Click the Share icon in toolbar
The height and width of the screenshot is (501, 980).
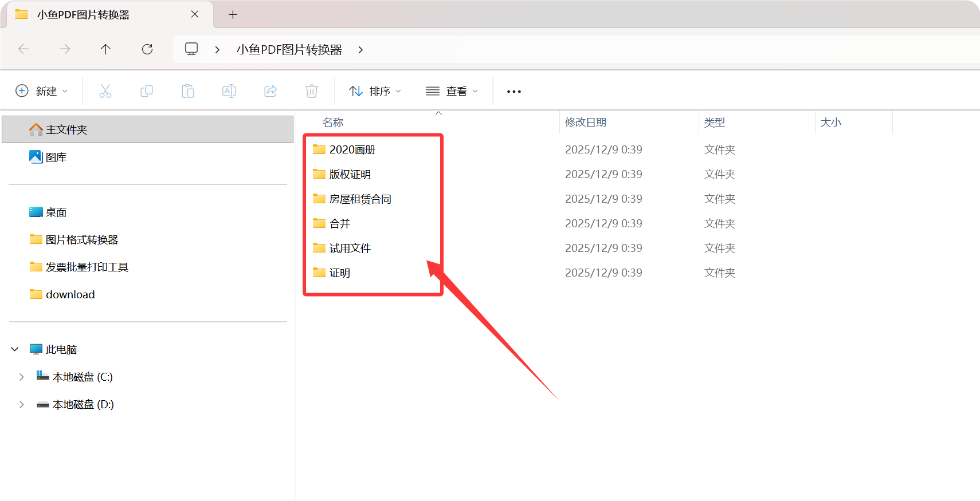click(x=271, y=91)
